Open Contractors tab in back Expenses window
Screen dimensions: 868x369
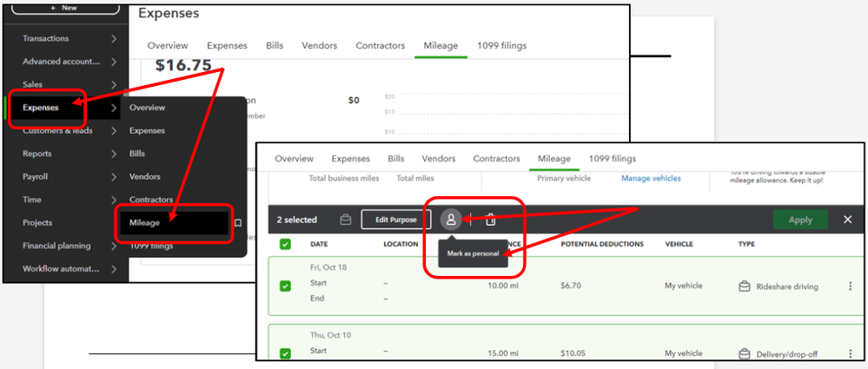381,46
